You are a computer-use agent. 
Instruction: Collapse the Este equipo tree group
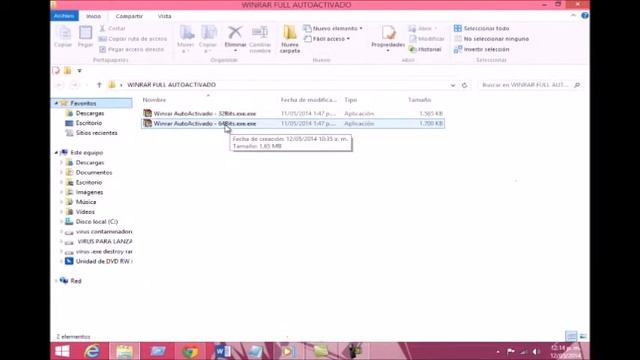pyautogui.click(x=56, y=152)
